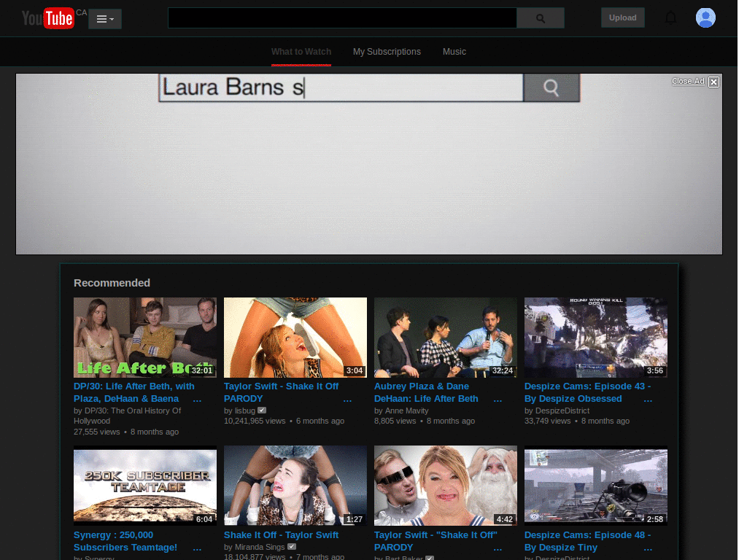Click the 32:01 duration badge
Viewport: 747px width, 560px height.
[202, 370]
